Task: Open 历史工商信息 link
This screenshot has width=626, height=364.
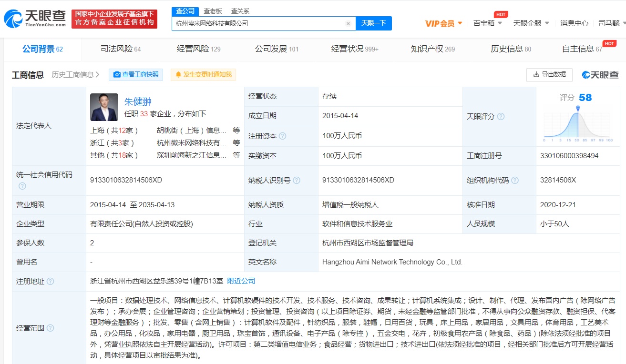Action: coord(76,75)
